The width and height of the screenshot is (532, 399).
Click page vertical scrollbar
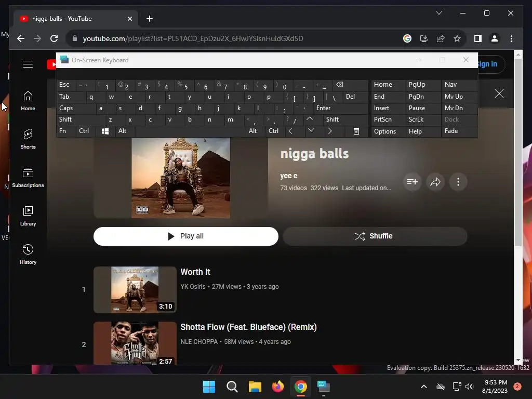[x=518, y=153]
